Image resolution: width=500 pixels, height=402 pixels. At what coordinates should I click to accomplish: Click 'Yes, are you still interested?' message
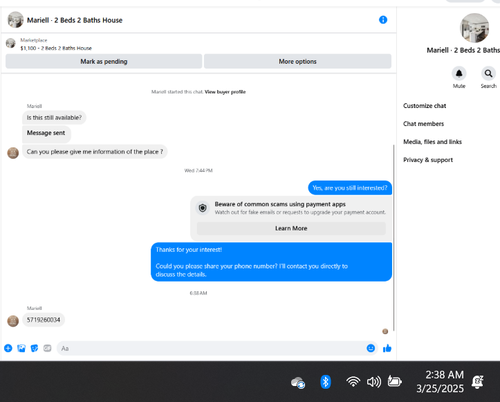pos(350,188)
